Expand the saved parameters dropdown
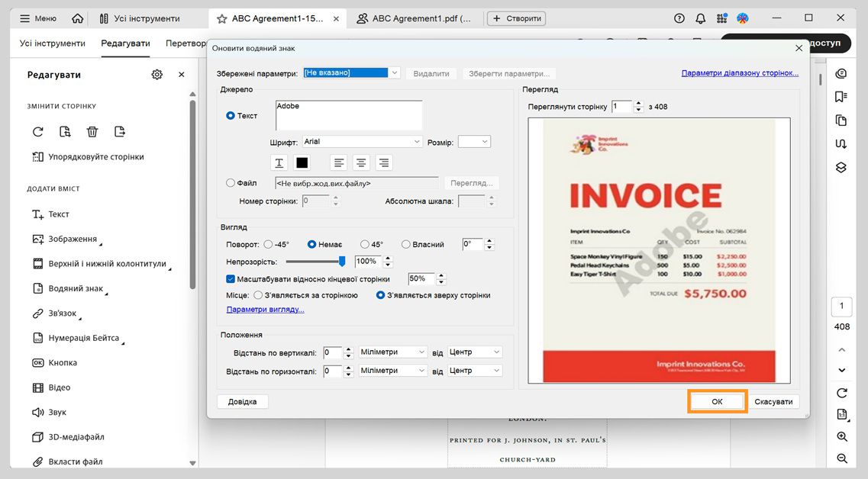The width and height of the screenshot is (868, 479). (x=394, y=73)
